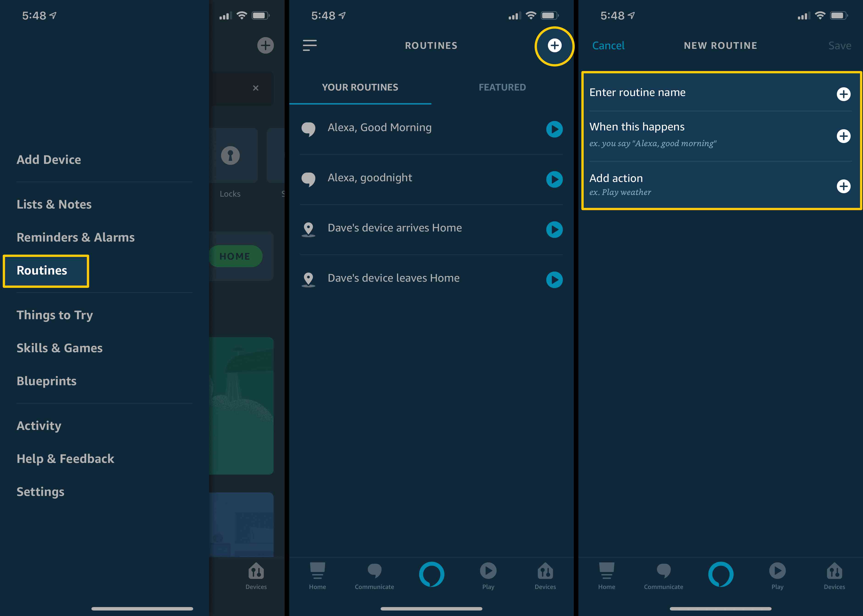Play the Alexa, Good Morning routine

554,129
